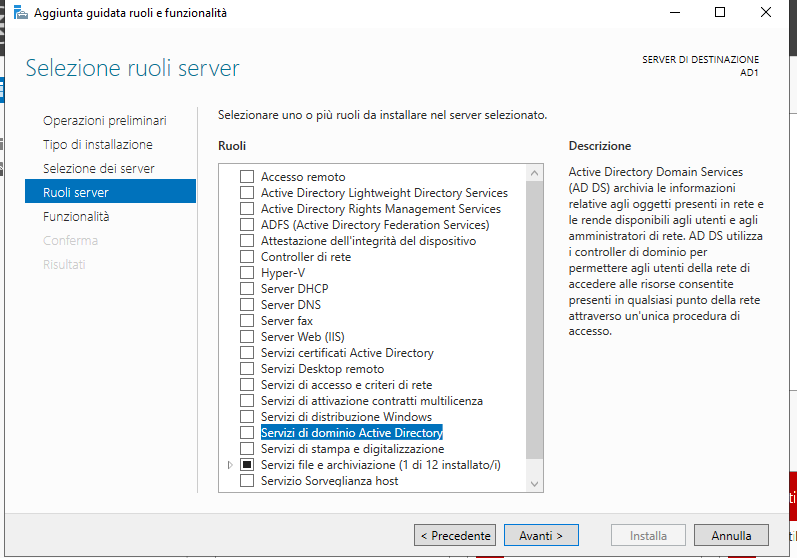Check the Accesso remoto role checkbox

pos(247,176)
